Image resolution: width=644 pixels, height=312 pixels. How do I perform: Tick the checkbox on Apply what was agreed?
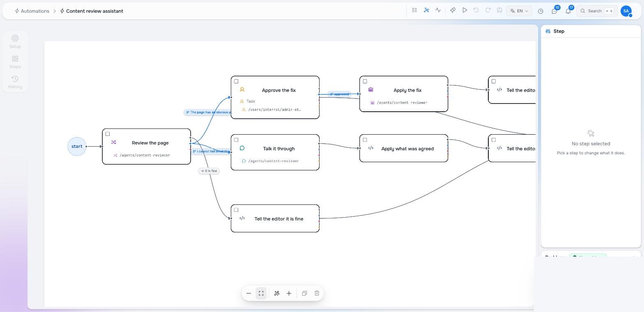pyautogui.click(x=365, y=140)
